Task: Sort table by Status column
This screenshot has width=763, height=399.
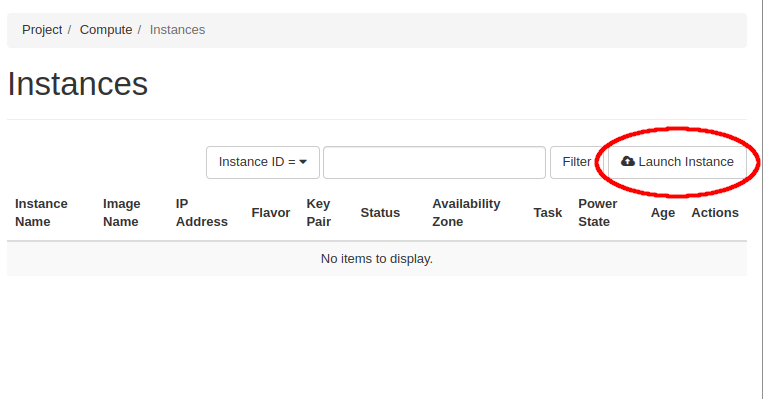Action: (380, 213)
